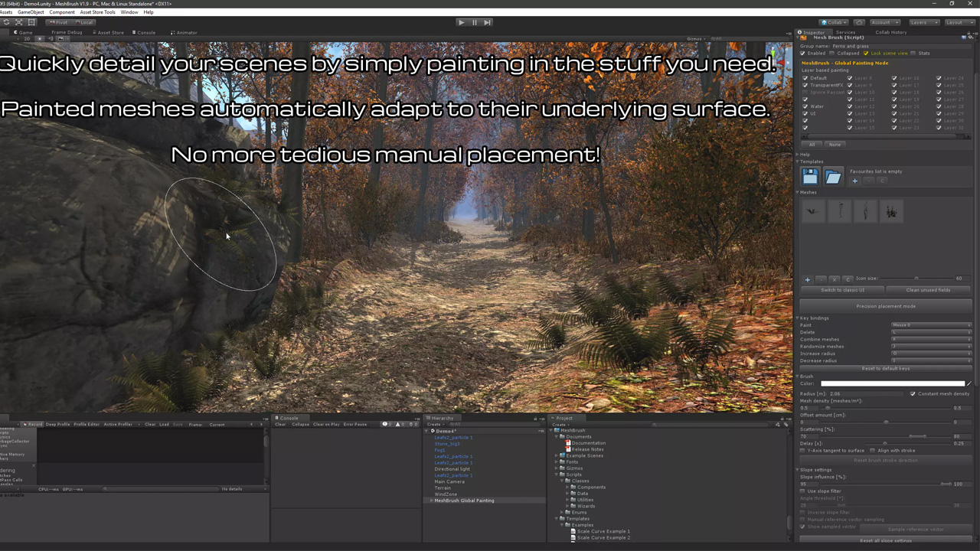Uncheck Constant mesh density checkbox

pos(913,394)
